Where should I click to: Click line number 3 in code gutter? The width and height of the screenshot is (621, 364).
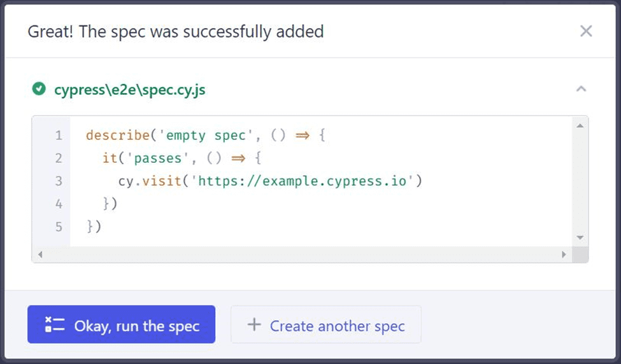pyautogui.click(x=59, y=181)
